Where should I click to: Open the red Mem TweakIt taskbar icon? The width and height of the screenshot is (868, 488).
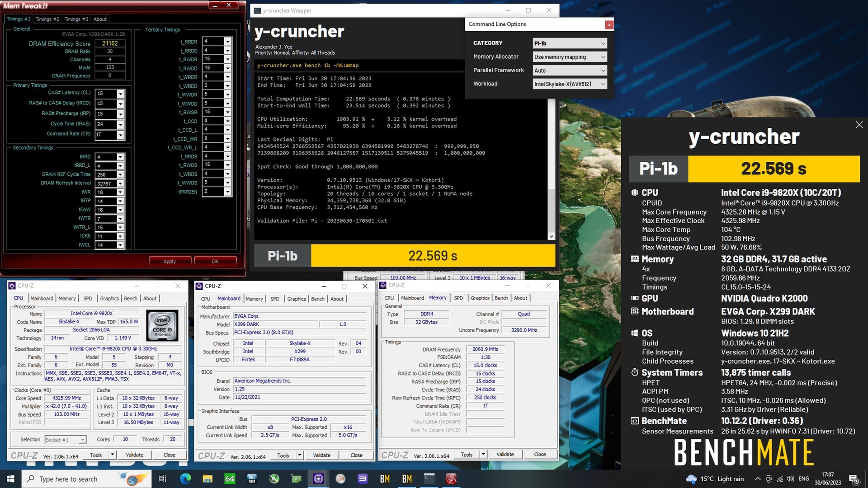point(451,479)
